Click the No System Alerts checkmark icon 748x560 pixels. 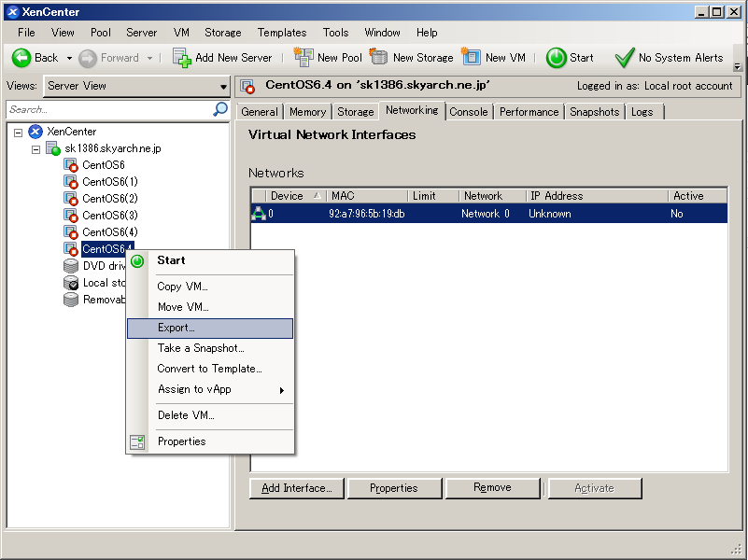625,58
